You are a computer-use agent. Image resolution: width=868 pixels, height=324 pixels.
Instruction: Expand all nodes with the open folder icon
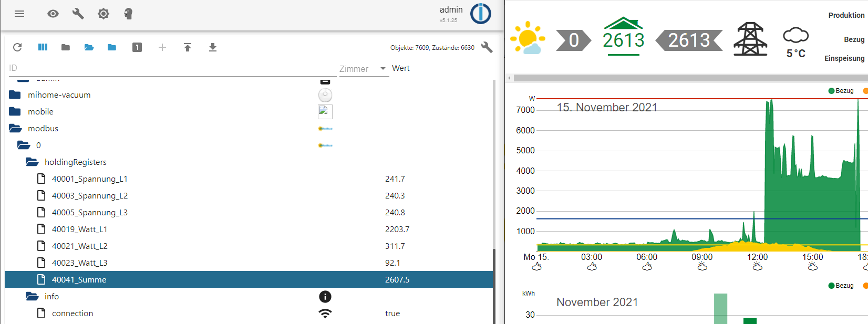(x=89, y=47)
